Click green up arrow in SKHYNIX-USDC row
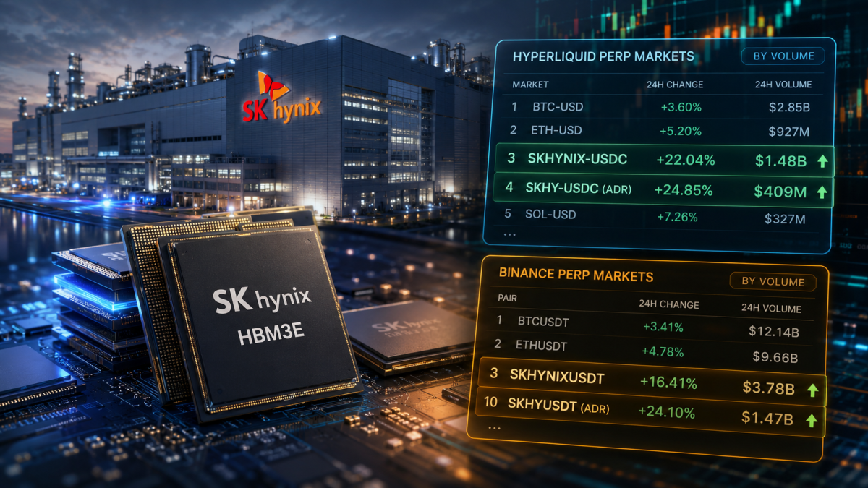Viewport: 868px width, 488px height. (822, 161)
